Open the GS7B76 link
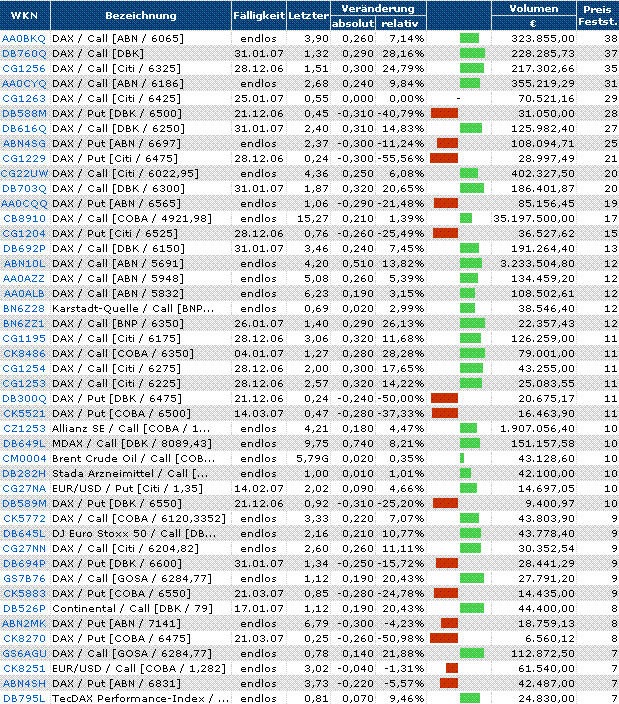Image resolution: width=619 pixels, height=704 pixels. 24,578
